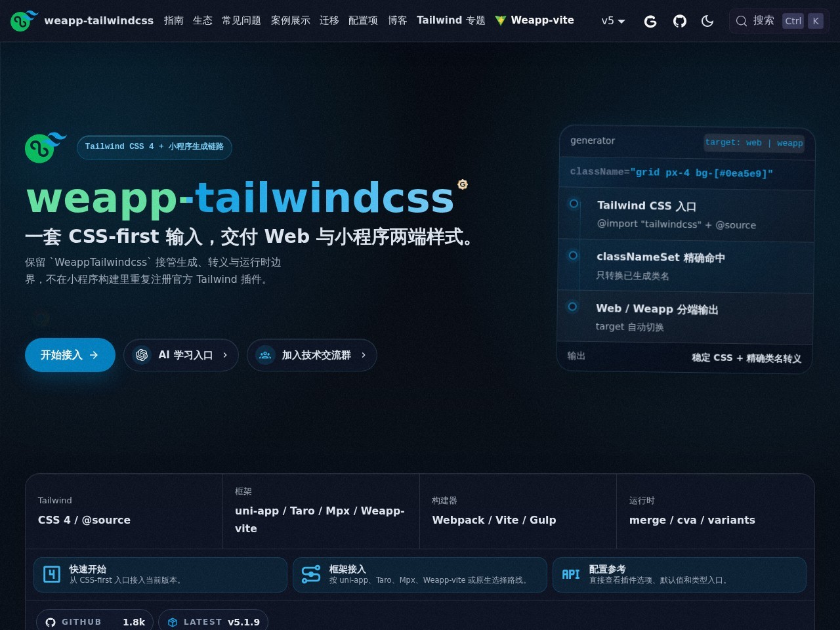Click the 快速开始 card icon
Image resolution: width=840 pixels, height=630 pixels.
click(52, 574)
